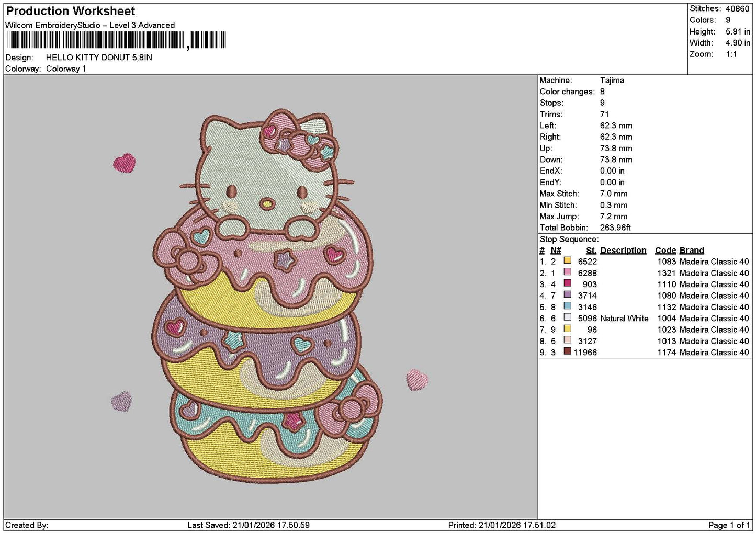Click the 'Production Worksheet' title
The width and height of the screenshot is (756, 534).
pyautogui.click(x=71, y=11)
